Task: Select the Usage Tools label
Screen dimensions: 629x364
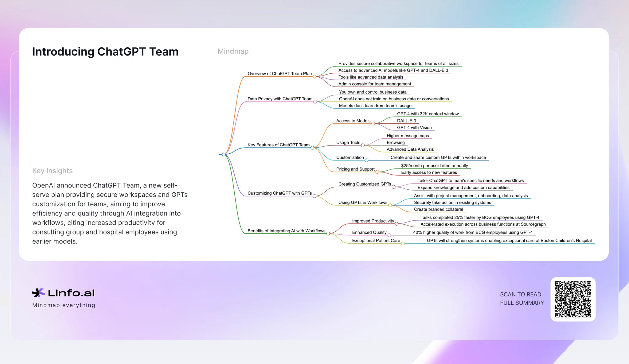Action: point(348,143)
